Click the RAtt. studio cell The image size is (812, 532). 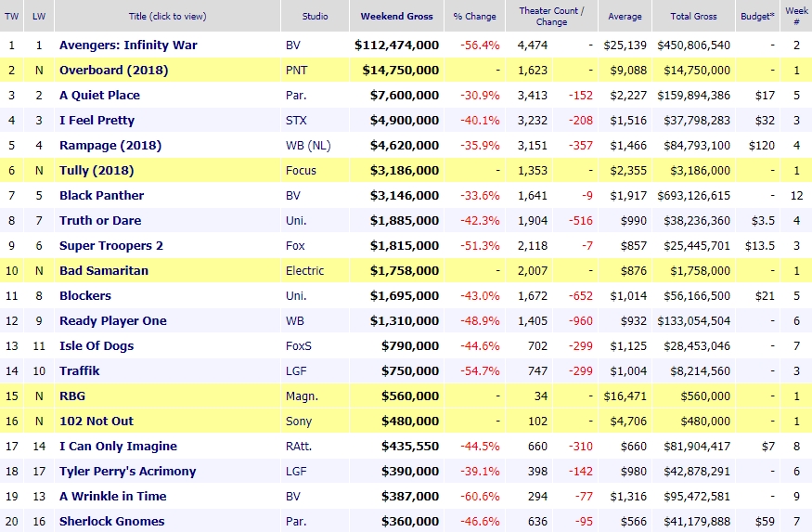pos(299,446)
